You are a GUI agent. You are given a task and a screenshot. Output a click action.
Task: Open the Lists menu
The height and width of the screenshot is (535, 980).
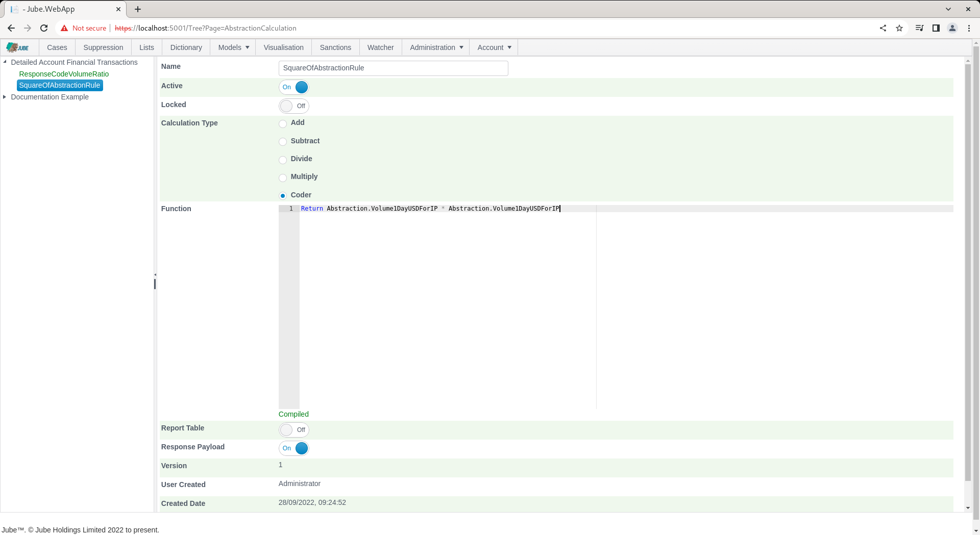(146, 47)
